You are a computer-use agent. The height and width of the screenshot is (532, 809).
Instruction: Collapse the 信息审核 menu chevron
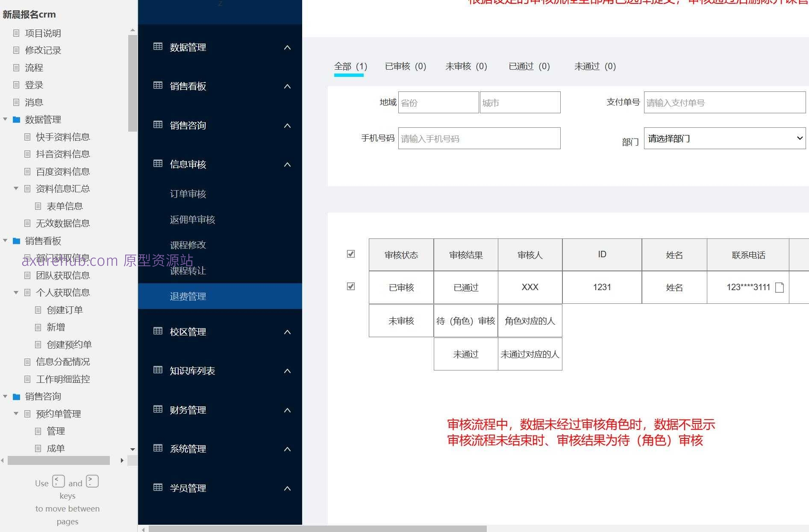tap(287, 165)
